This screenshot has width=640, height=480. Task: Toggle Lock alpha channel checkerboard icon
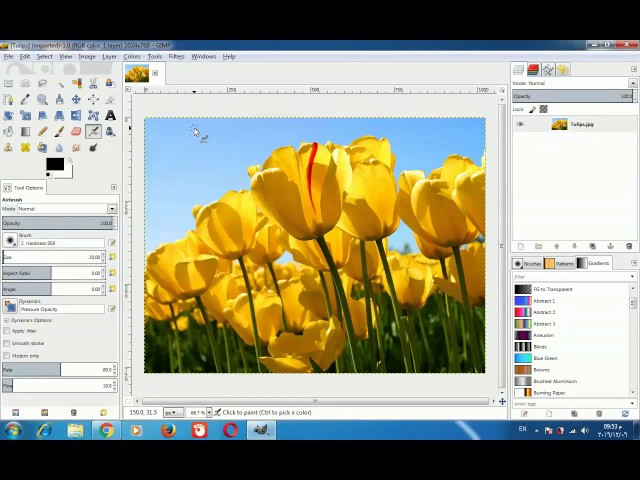543,109
